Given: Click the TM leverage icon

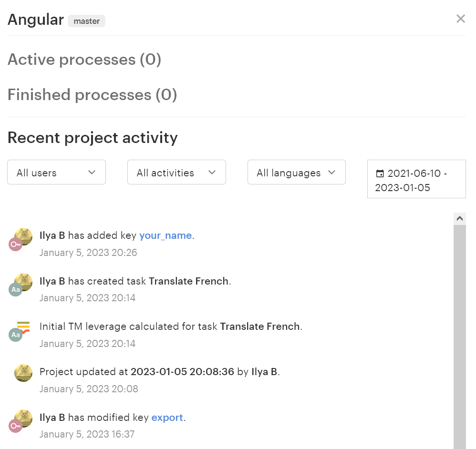Looking at the screenshot, I should point(23,327).
